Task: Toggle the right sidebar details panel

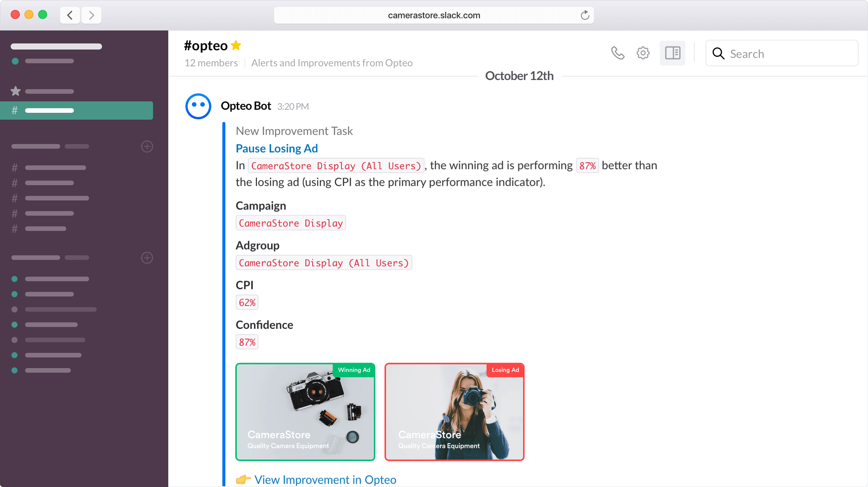Action: (x=672, y=53)
